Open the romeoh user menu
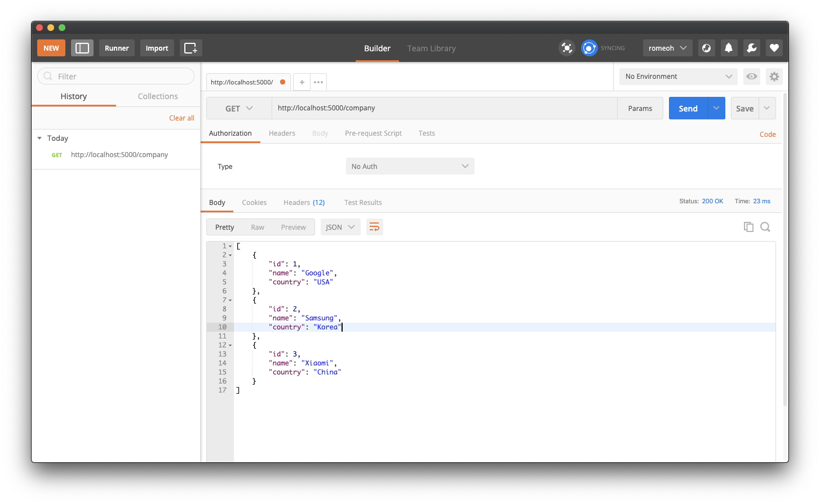Image resolution: width=820 pixels, height=504 pixels. [x=668, y=48]
